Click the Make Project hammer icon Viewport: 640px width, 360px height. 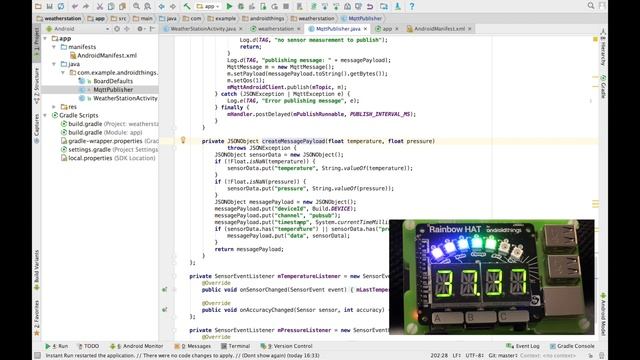[x=187, y=6]
